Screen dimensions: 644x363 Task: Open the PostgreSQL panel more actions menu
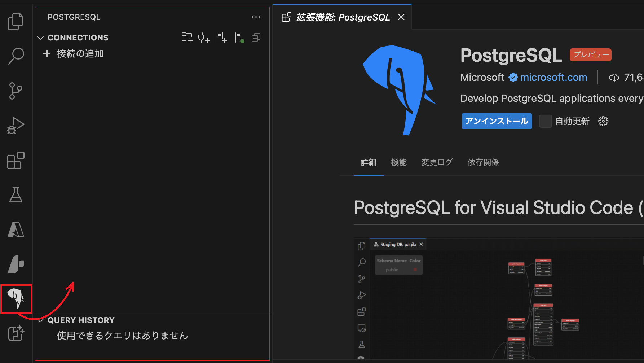(256, 17)
